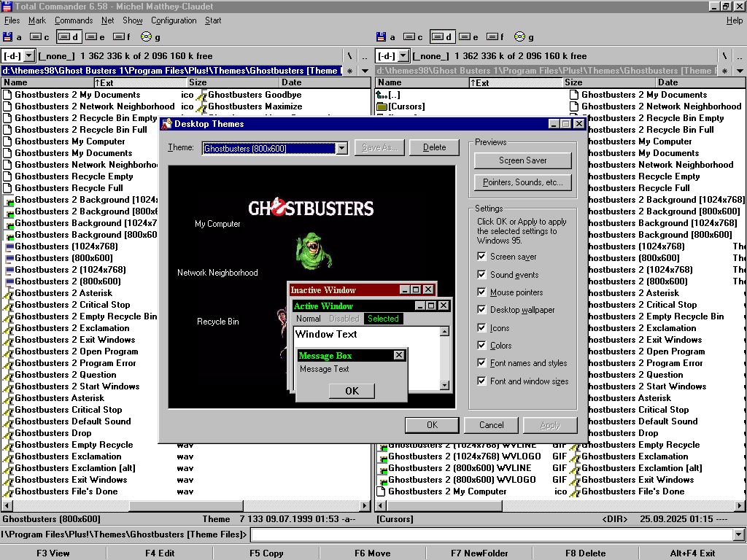747x560 pixels.
Task: Disable the Desktop wallpaper checkbox
Action: point(481,310)
